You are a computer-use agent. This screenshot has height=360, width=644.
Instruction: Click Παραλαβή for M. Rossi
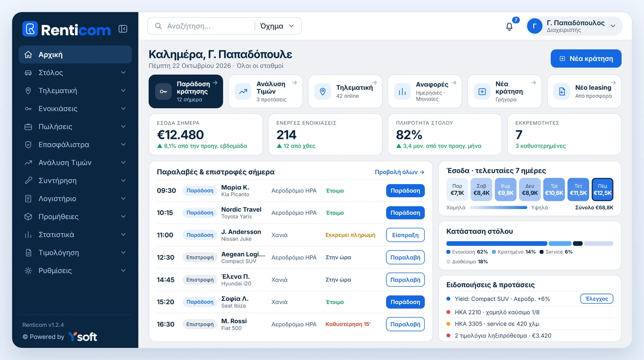405,324
